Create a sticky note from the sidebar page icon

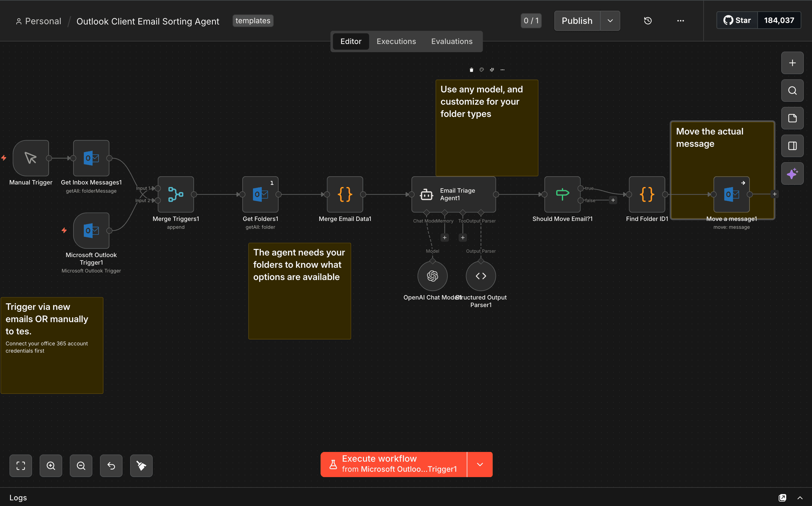pyautogui.click(x=792, y=118)
